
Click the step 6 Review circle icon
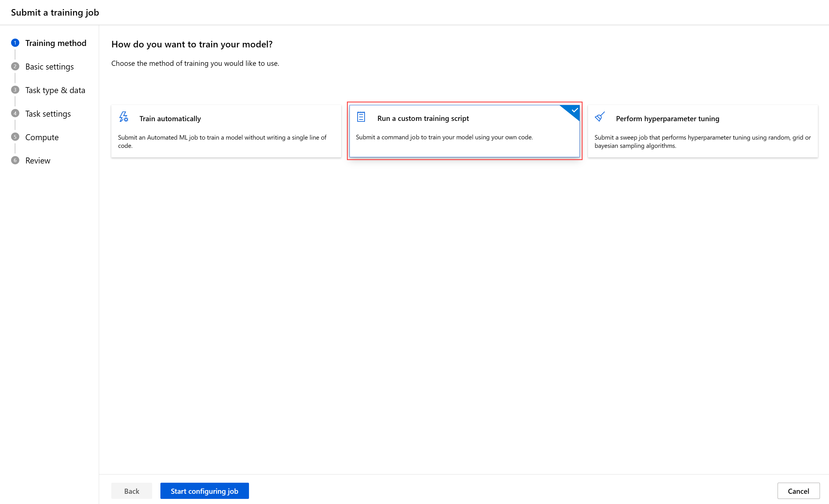click(15, 160)
